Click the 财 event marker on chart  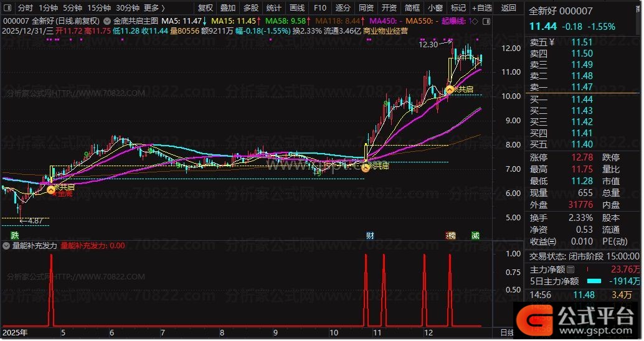coord(370,236)
